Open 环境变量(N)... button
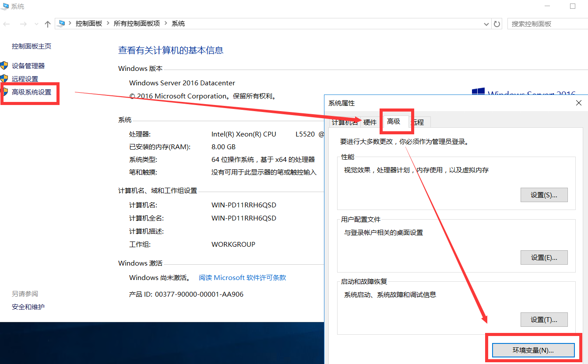 (533, 350)
